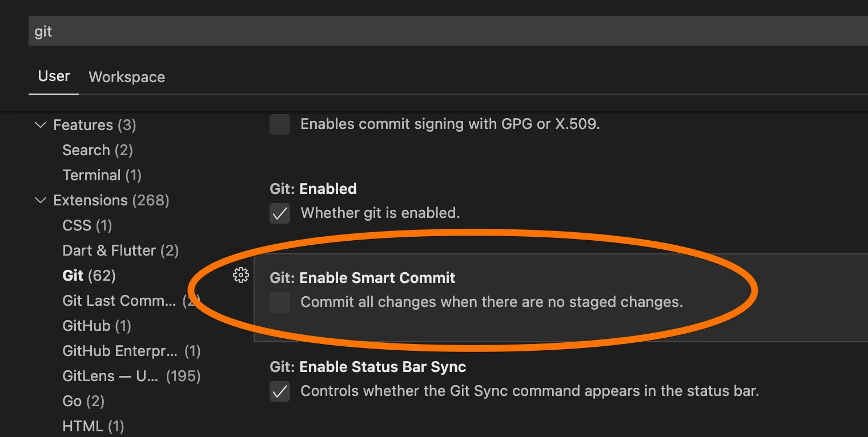Open GitHub Enterprise settings entry
This screenshot has height=437, width=868.
[x=131, y=351]
